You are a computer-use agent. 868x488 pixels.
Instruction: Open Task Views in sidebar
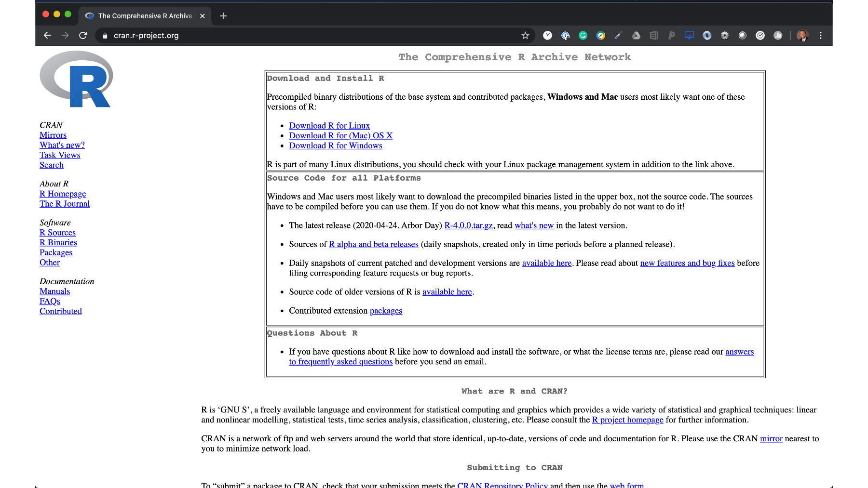[60, 155]
